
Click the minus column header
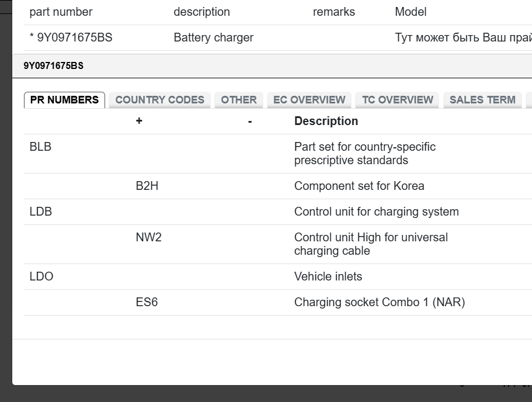coord(250,122)
